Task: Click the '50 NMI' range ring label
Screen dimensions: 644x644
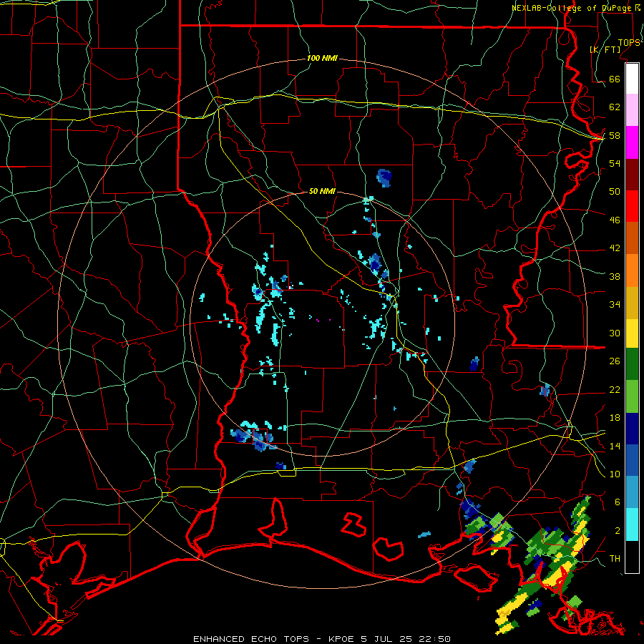Action: (x=323, y=191)
